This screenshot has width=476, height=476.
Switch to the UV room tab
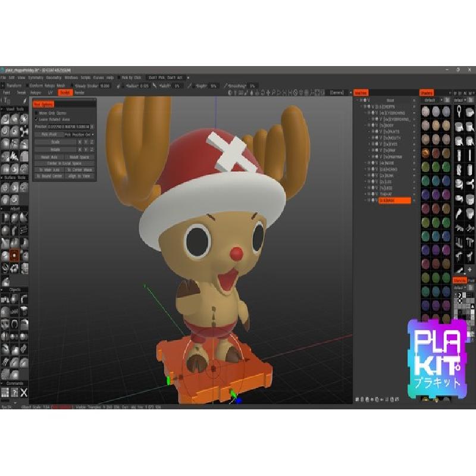click(51, 93)
